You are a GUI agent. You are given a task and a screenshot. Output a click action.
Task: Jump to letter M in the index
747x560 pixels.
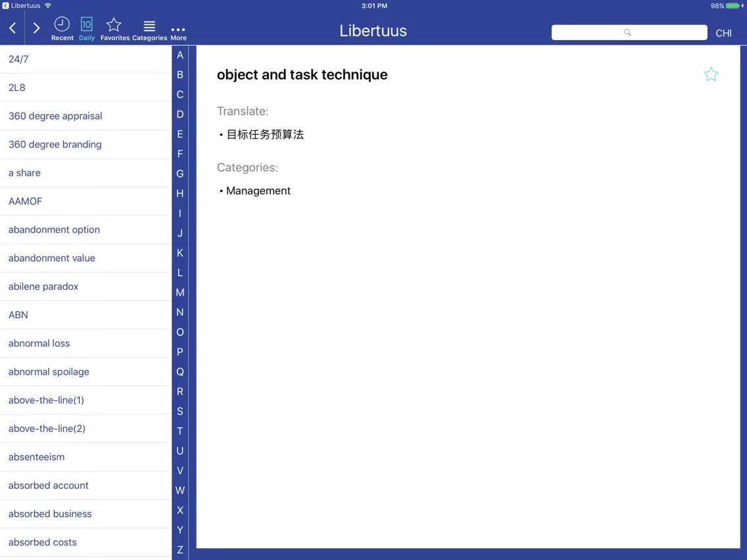click(x=180, y=292)
